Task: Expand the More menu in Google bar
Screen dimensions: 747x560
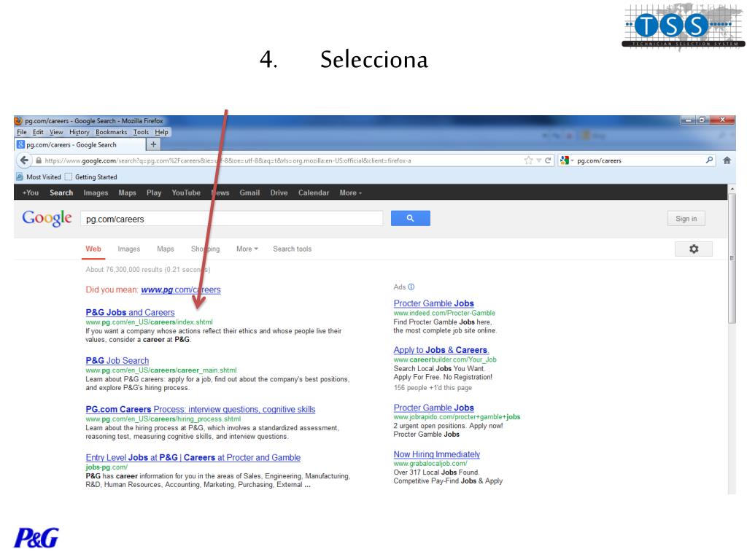Action: click(351, 192)
